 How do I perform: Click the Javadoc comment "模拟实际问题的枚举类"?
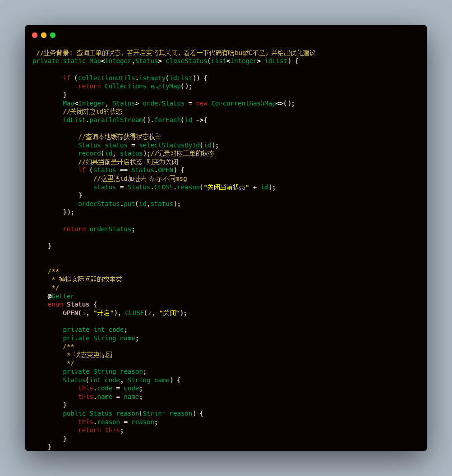point(90,279)
